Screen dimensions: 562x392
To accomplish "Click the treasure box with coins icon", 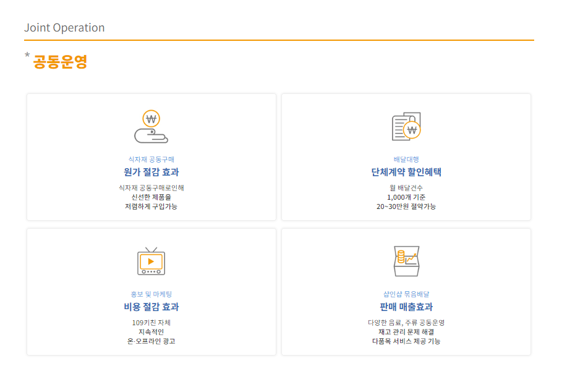I will (406, 261).
